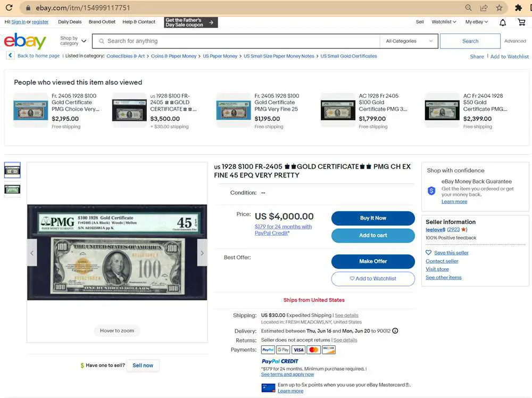Image resolution: width=532 pixels, height=398 pixels.
Task: Click the Google Pay payment icon
Action: coord(283,350)
